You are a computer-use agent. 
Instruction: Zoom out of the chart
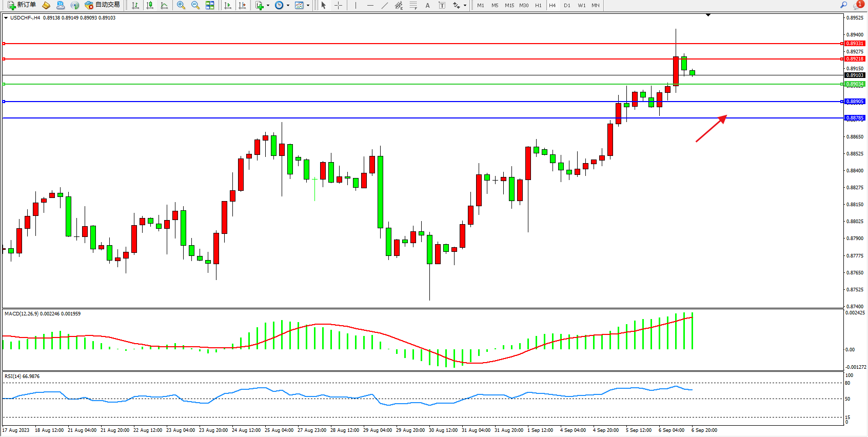click(x=195, y=5)
